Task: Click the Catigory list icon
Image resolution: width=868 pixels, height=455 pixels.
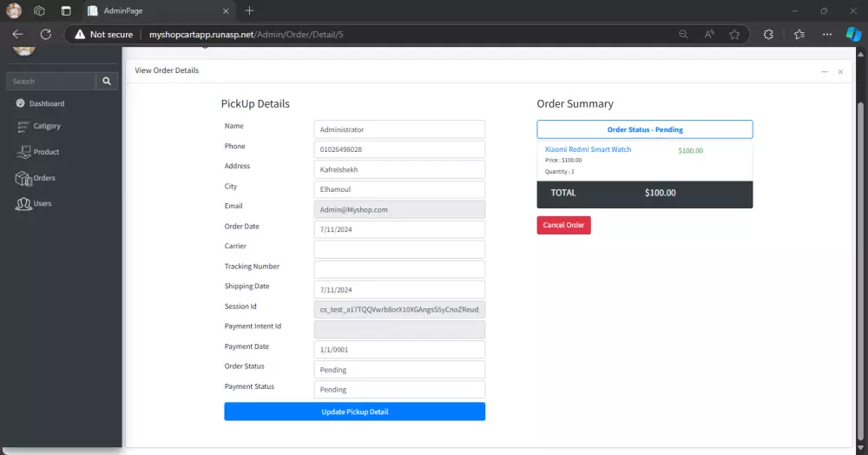Action: 23,127
